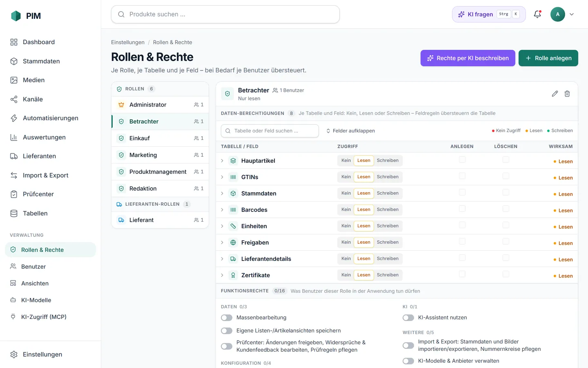Check Anlegen checkbox for Hauptartikel
The width and height of the screenshot is (588, 368).
pyautogui.click(x=462, y=159)
